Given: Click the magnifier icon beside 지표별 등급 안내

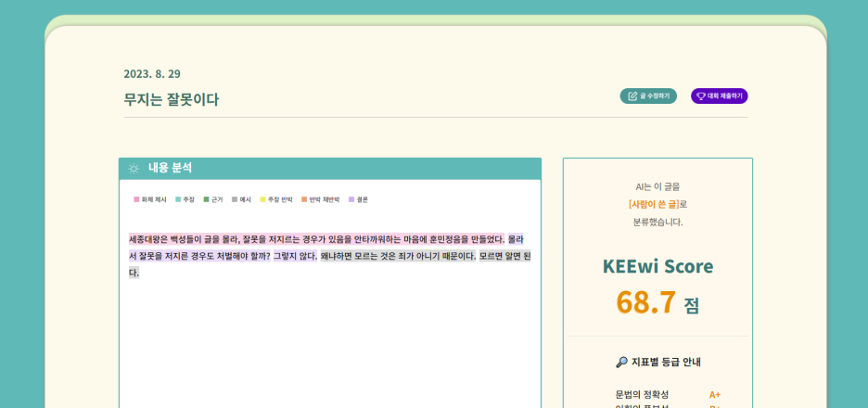Looking at the screenshot, I should tap(621, 362).
